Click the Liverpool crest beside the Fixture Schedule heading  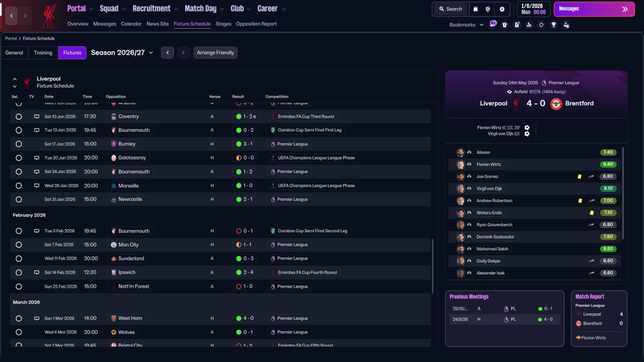click(x=27, y=82)
